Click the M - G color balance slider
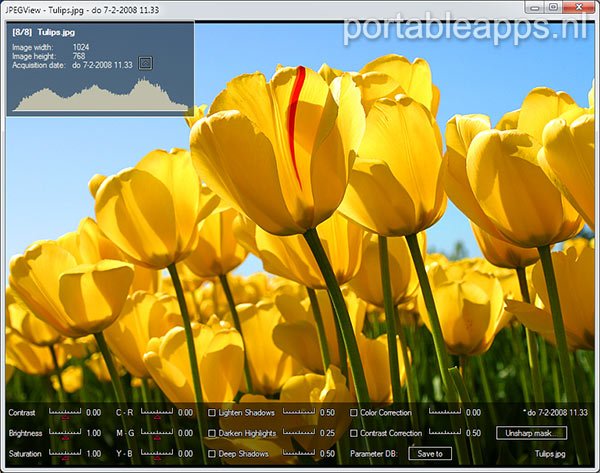 [x=157, y=434]
